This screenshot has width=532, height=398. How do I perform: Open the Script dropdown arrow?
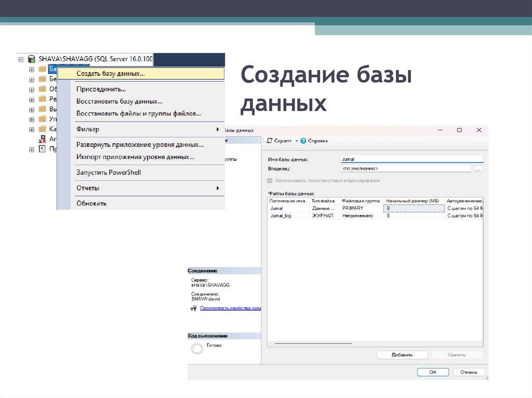pyautogui.click(x=297, y=141)
